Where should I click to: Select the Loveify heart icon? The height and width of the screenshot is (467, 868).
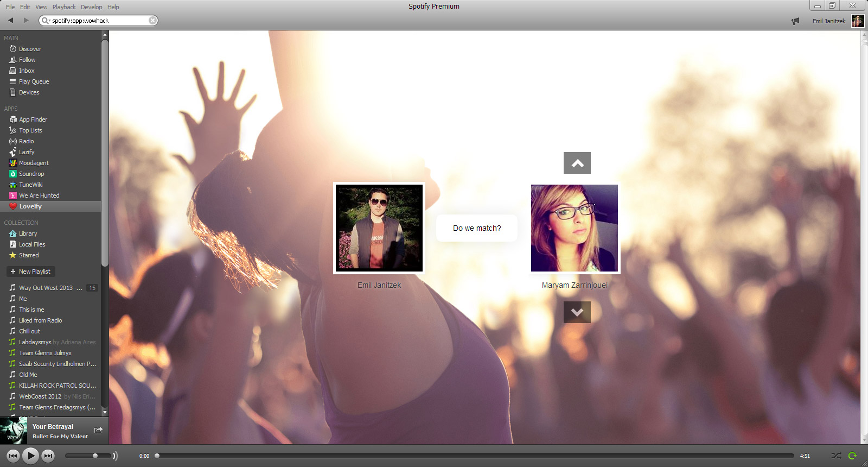point(13,206)
